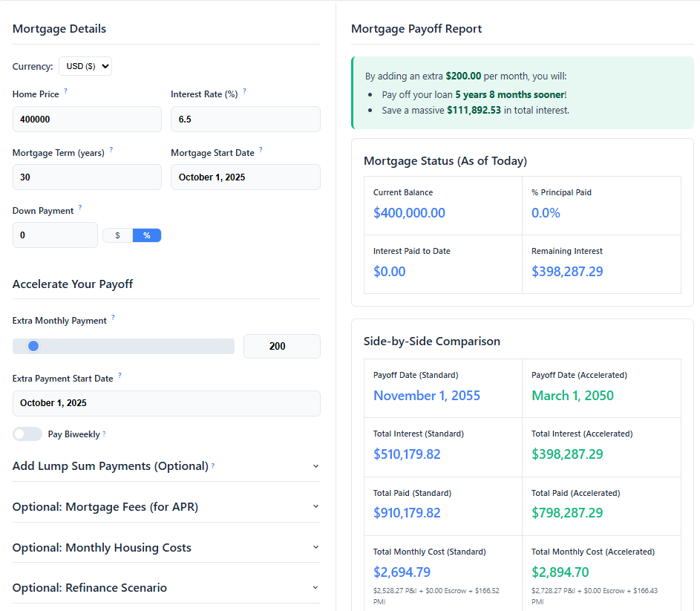The width and height of the screenshot is (700, 611).
Task: Select percent mode for down payment
Action: click(147, 235)
